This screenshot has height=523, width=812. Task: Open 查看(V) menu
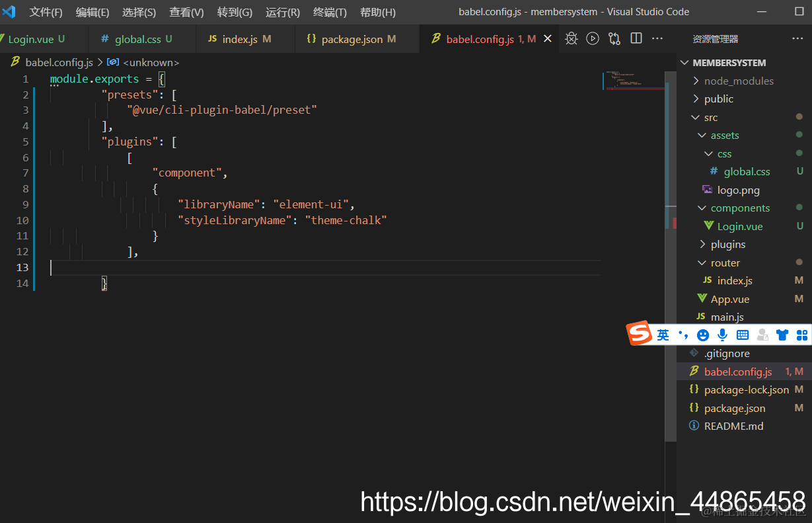point(186,12)
